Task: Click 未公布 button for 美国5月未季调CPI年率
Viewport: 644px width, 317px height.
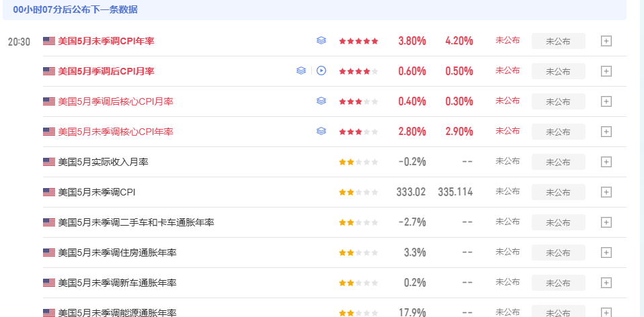Action: tap(558, 41)
